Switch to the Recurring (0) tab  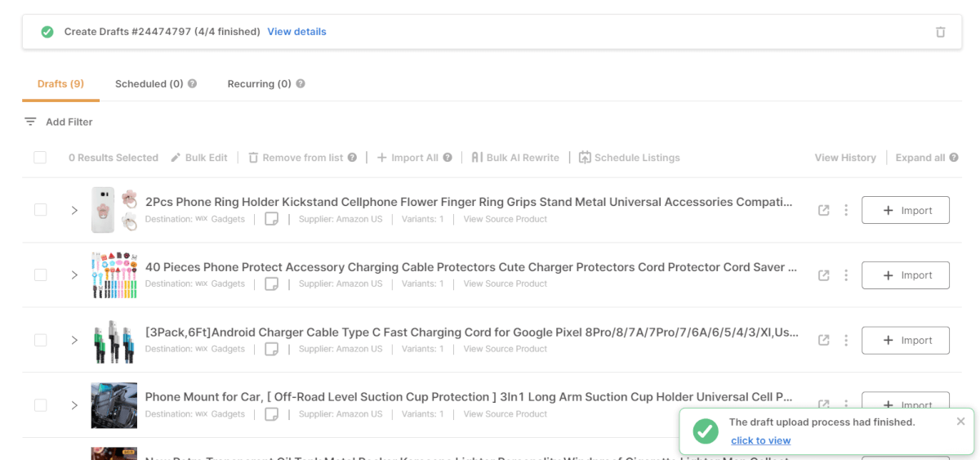[x=259, y=83]
